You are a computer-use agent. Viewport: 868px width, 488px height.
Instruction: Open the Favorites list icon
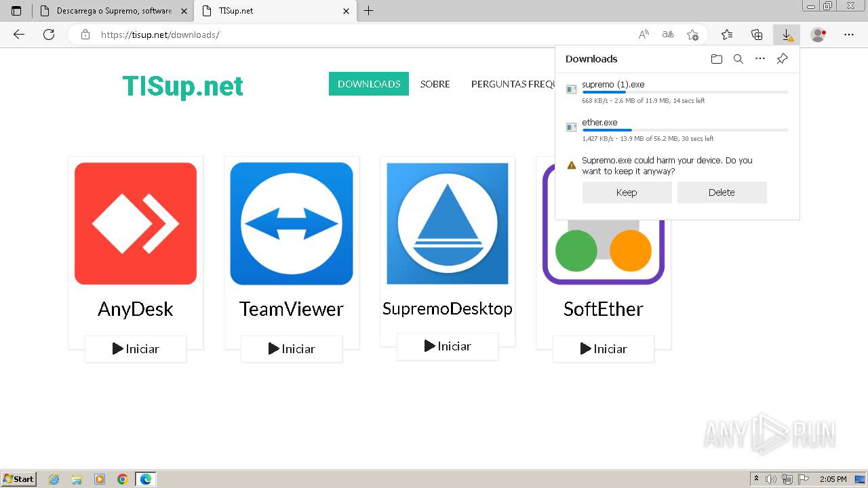(x=727, y=35)
